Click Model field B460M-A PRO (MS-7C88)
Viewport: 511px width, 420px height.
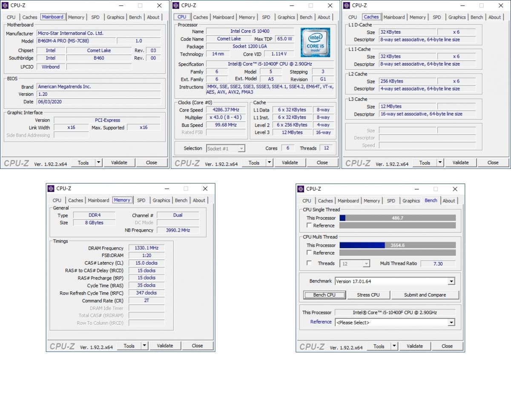click(x=76, y=41)
